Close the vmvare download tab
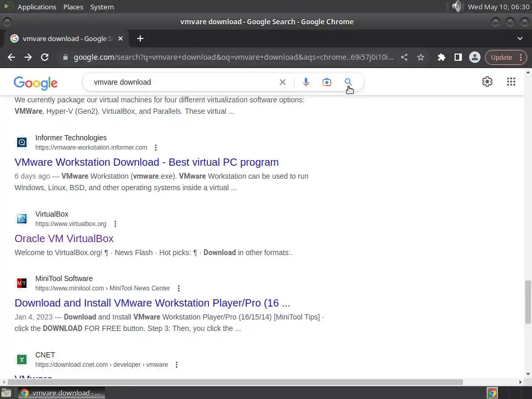Screen dimensions: 532x399 [121, 38]
